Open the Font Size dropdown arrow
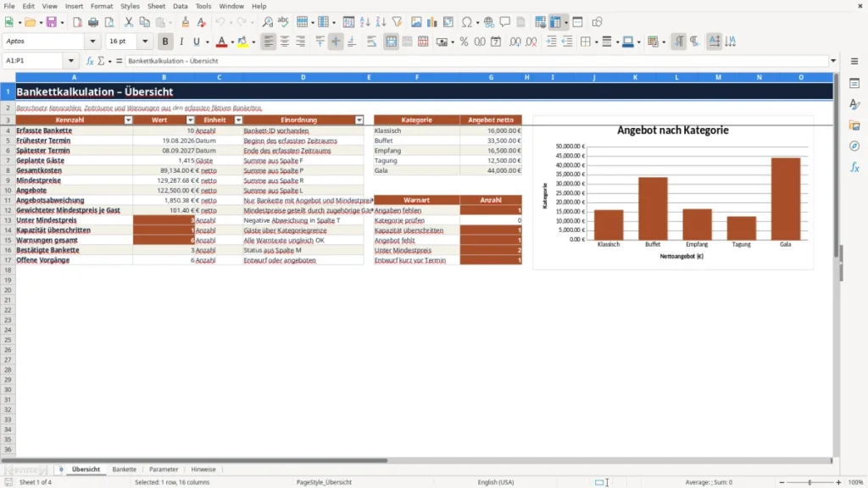Image resolution: width=868 pixels, height=488 pixels. [145, 41]
